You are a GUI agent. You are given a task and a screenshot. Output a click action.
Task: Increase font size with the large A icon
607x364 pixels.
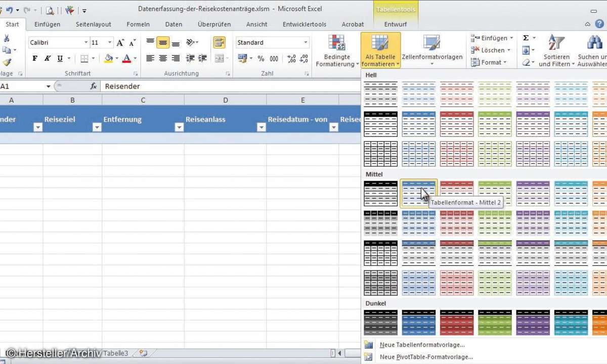(120, 43)
